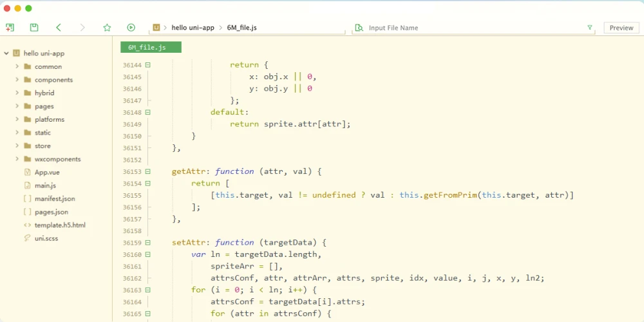Expand the common folder
This screenshot has width=644, height=322.
(x=17, y=66)
